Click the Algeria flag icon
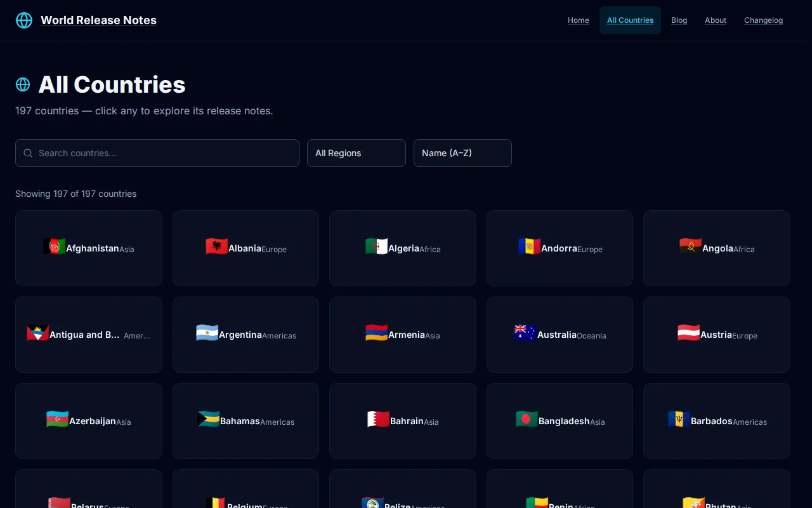This screenshot has height=508, width=812. pos(377,246)
